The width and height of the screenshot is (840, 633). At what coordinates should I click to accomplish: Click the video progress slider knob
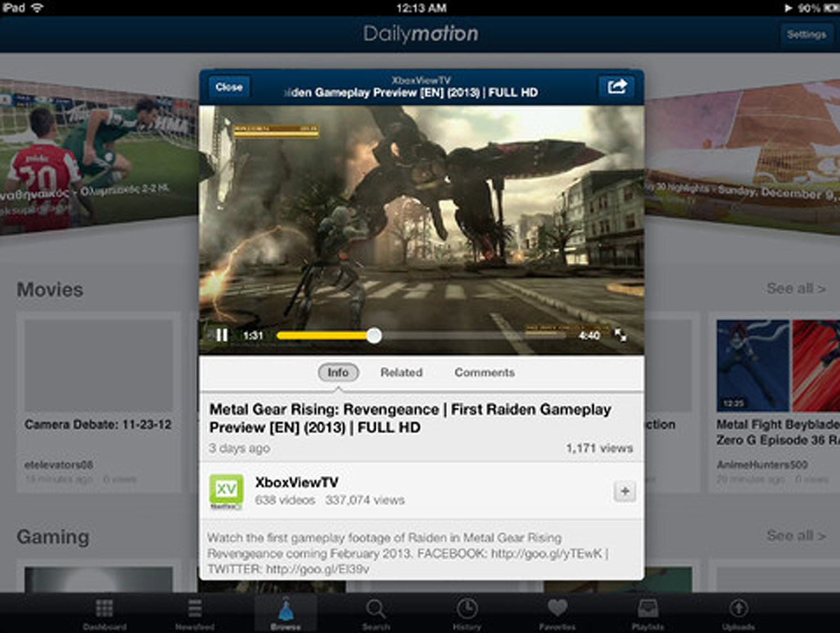pyautogui.click(x=374, y=336)
